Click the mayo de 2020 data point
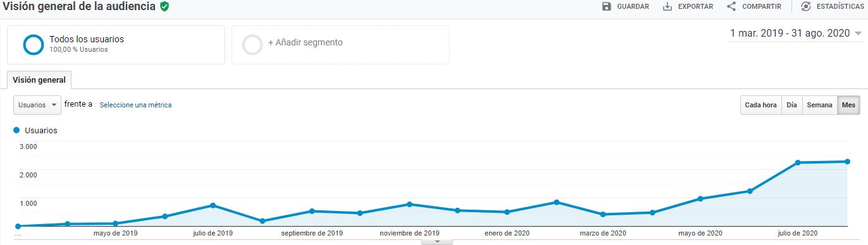The height and width of the screenshot is (245, 868). (700, 199)
